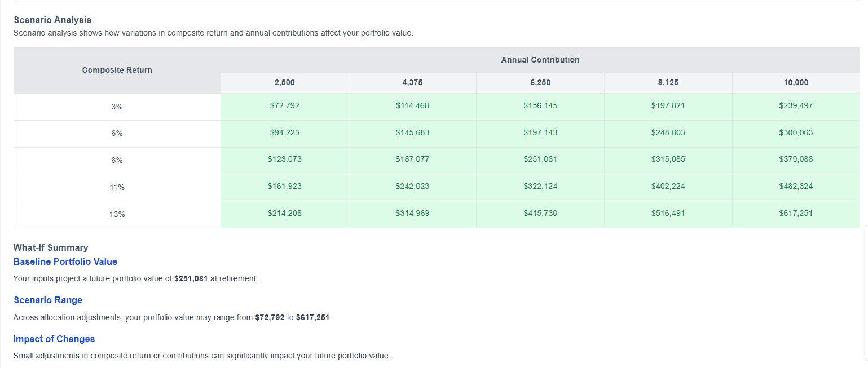The image size is (868, 368).
Task: Open the Impact of Changes link
Action: pos(54,339)
